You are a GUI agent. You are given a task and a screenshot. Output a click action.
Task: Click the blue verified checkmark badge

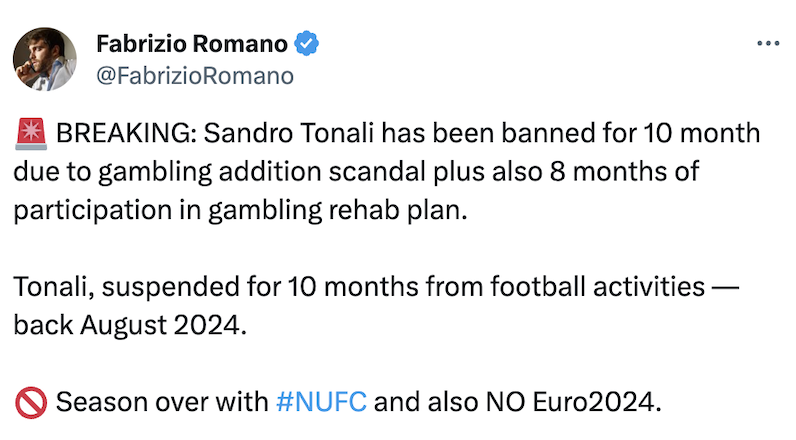(x=307, y=44)
